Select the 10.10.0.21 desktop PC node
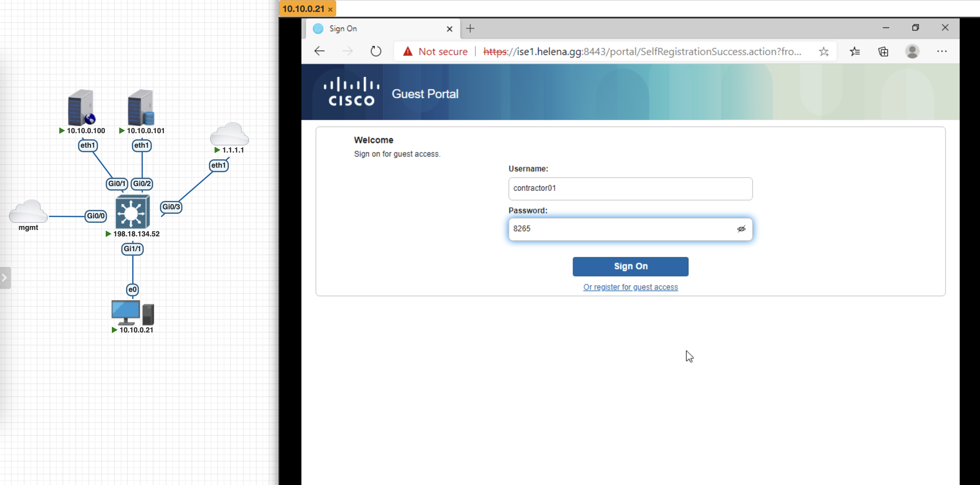 132,313
